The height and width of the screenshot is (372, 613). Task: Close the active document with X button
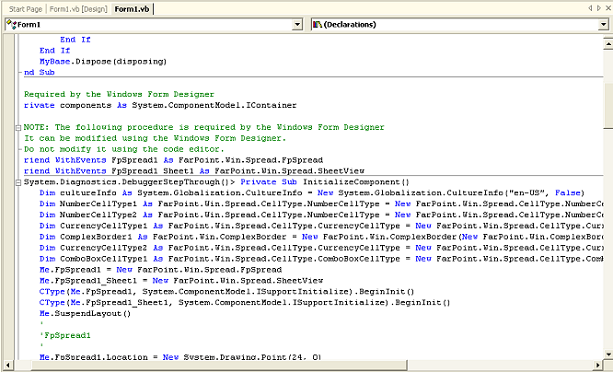(609, 8)
